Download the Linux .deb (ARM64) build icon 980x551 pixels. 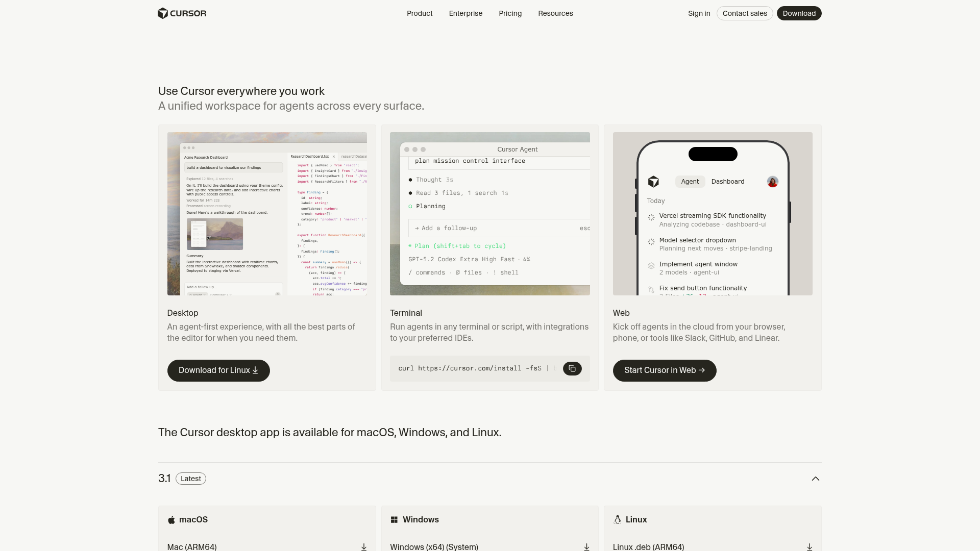(x=810, y=547)
